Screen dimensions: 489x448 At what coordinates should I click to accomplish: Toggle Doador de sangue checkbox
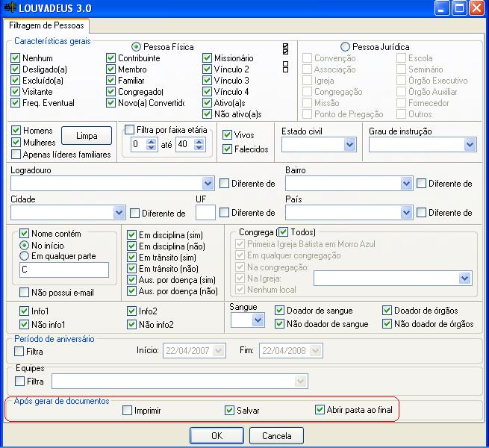pos(279,311)
